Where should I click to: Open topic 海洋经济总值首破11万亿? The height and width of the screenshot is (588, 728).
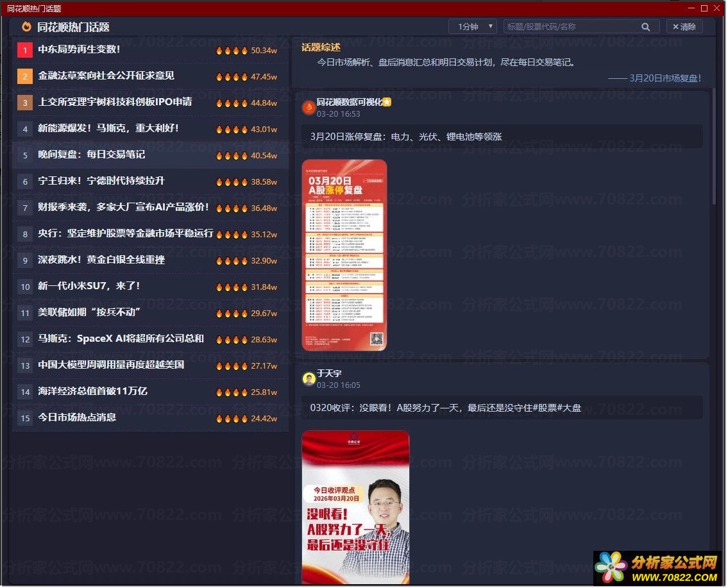click(x=93, y=392)
